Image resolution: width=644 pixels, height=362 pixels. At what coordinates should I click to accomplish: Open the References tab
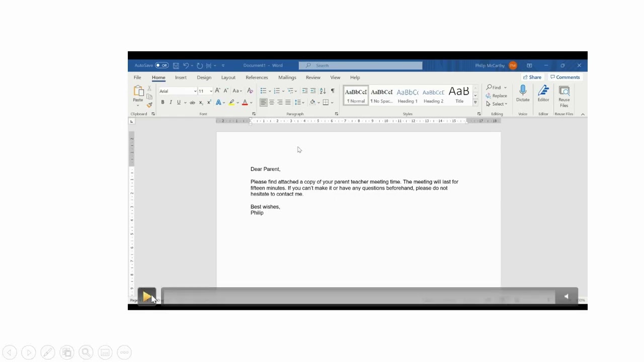[257, 77]
